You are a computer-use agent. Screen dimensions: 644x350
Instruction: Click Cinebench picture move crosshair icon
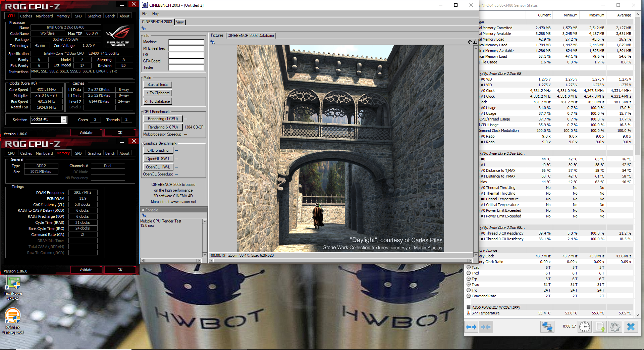click(470, 42)
